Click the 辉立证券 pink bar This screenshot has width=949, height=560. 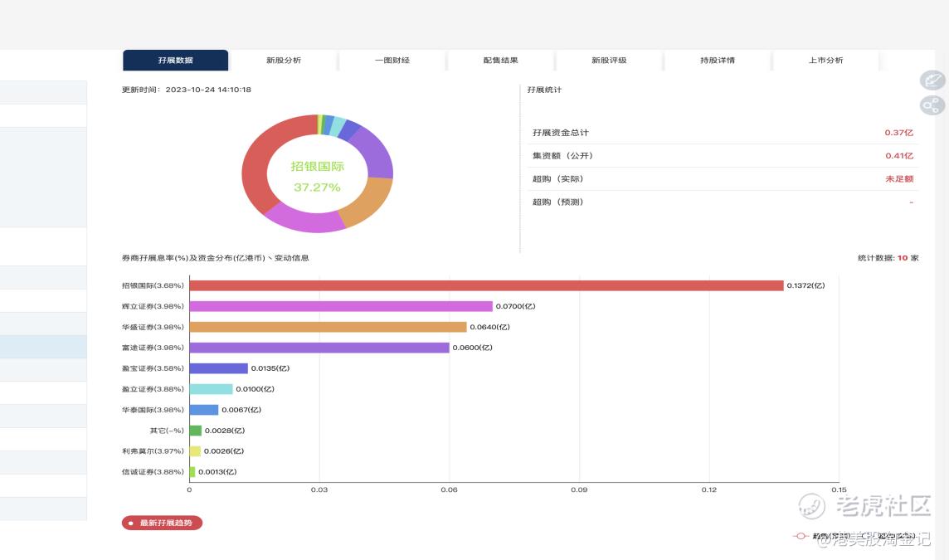coord(341,306)
